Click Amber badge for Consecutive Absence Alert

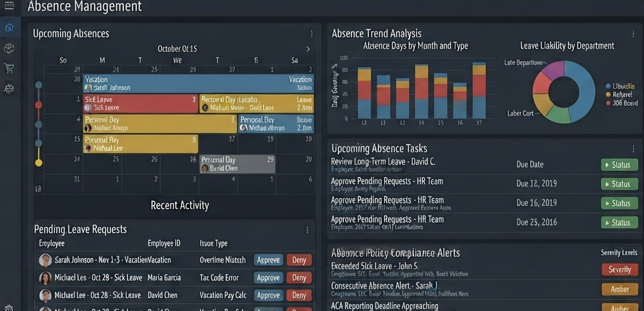click(x=619, y=289)
